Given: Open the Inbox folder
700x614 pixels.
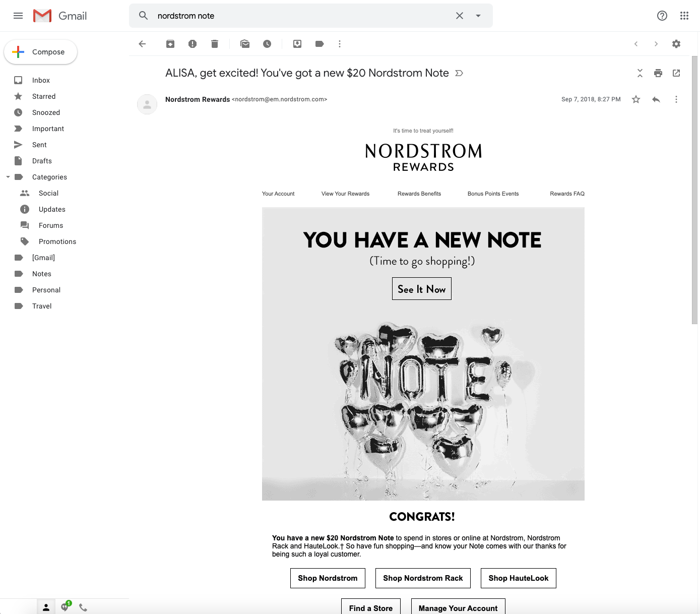Looking at the screenshot, I should click(x=41, y=80).
